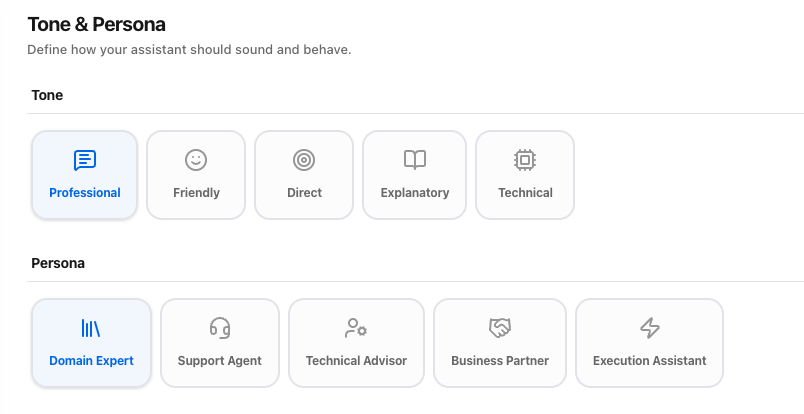Click the smiley face icon for Friendly

coord(196,160)
